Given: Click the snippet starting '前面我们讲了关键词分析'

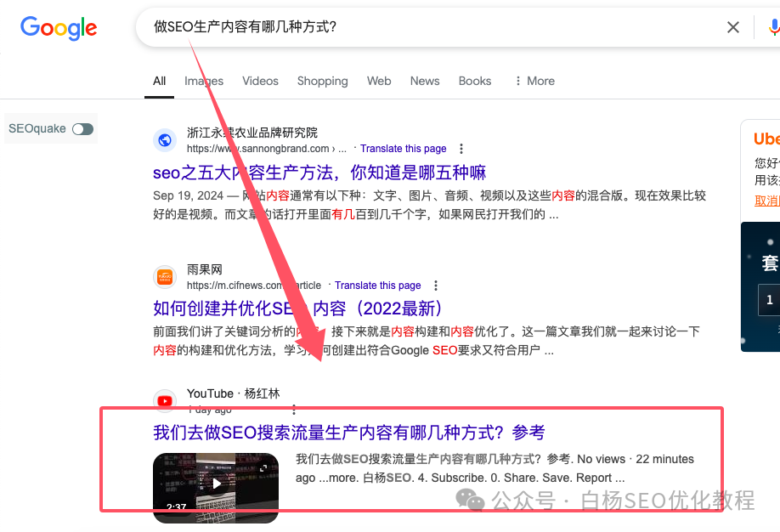Looking at the screenshot, I should [427, 341].
